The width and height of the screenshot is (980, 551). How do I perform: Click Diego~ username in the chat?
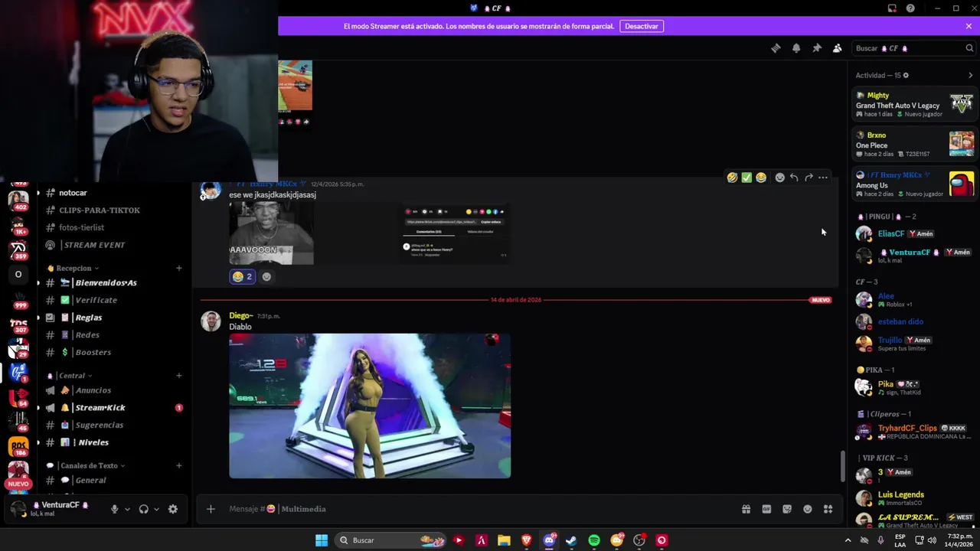[x=241, y=315]
